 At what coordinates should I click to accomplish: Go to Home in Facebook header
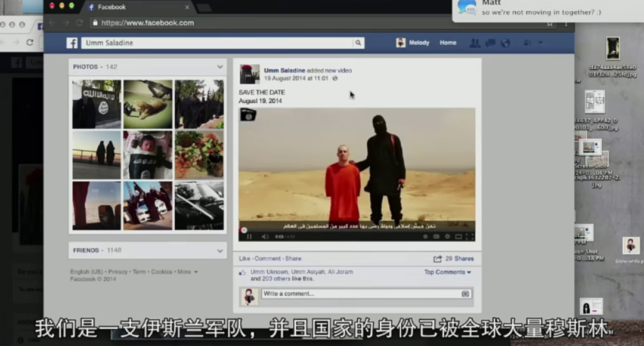tap(448, 43)
